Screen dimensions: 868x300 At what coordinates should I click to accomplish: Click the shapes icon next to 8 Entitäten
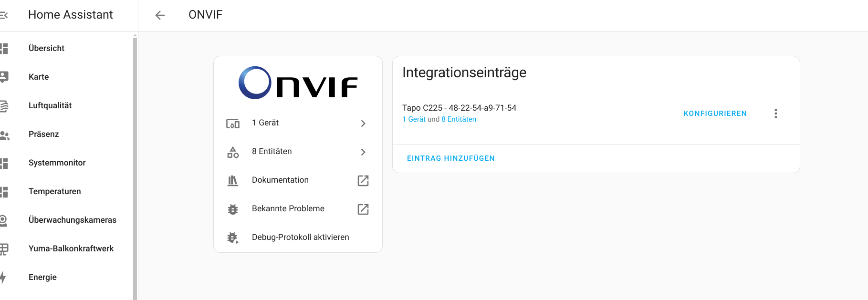tap(233, 152)
